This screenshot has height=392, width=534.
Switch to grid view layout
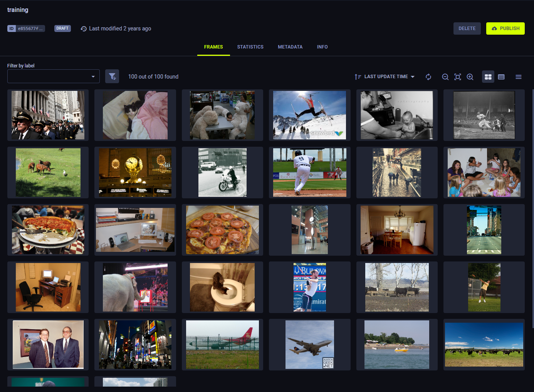(488, 77)
